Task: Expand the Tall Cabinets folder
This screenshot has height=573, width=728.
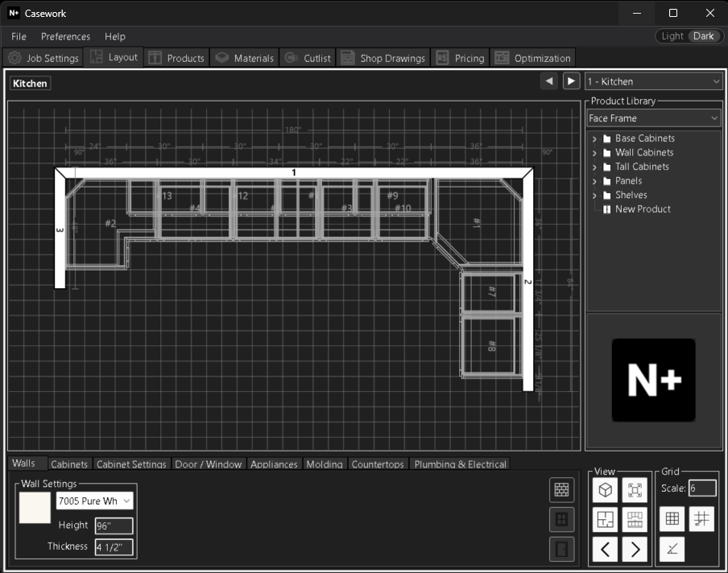Action: tap(594, 167)
